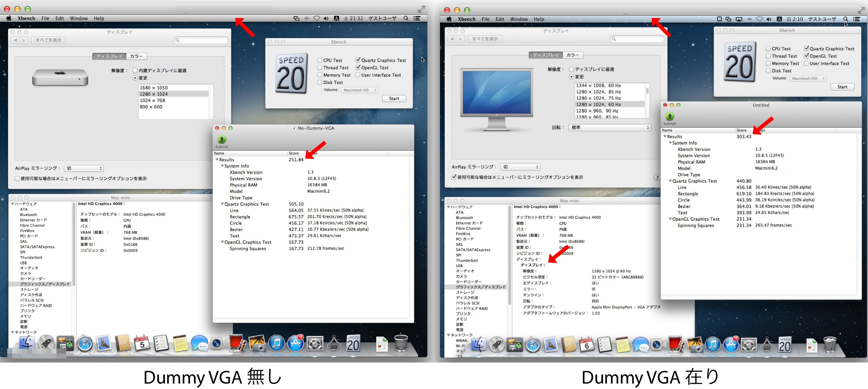
Task: Collapse Quartz Graphics Test row in No-Dummy-VGA results
Action: click(222, 204)
